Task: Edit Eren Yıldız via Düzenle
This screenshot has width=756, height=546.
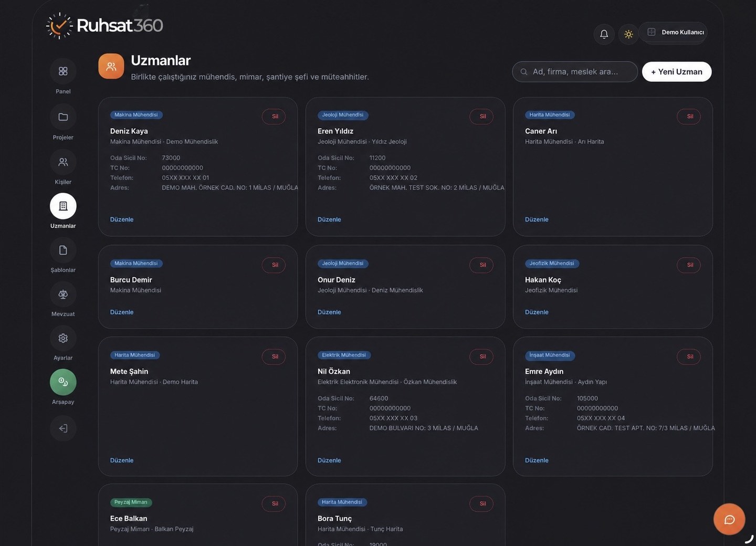Action: pos(329,219)
